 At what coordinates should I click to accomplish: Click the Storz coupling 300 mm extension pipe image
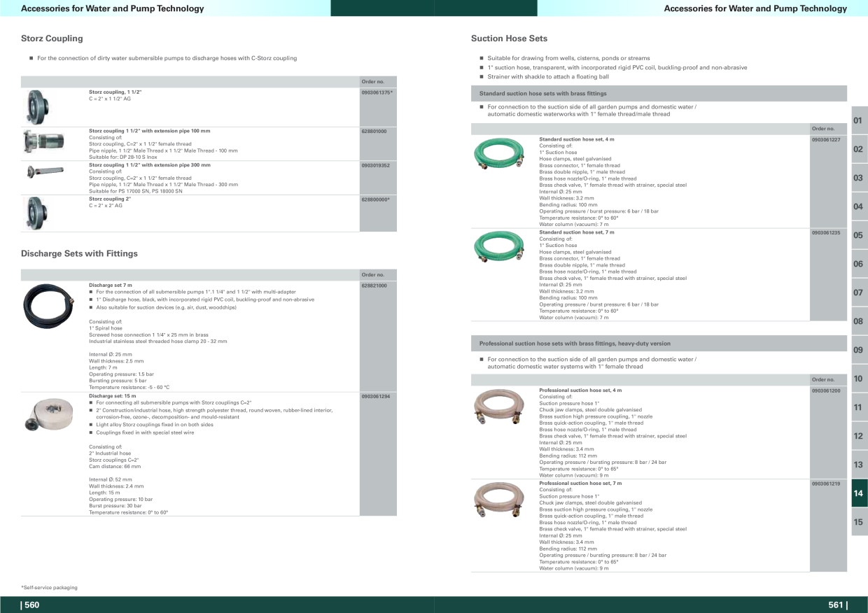[45, 171]
